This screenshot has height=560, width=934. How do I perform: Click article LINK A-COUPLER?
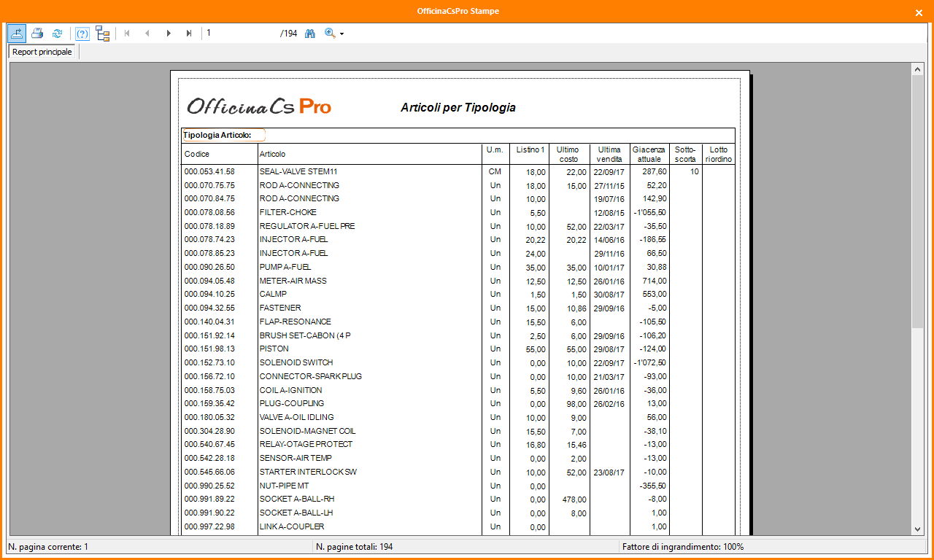pos(292,526)
